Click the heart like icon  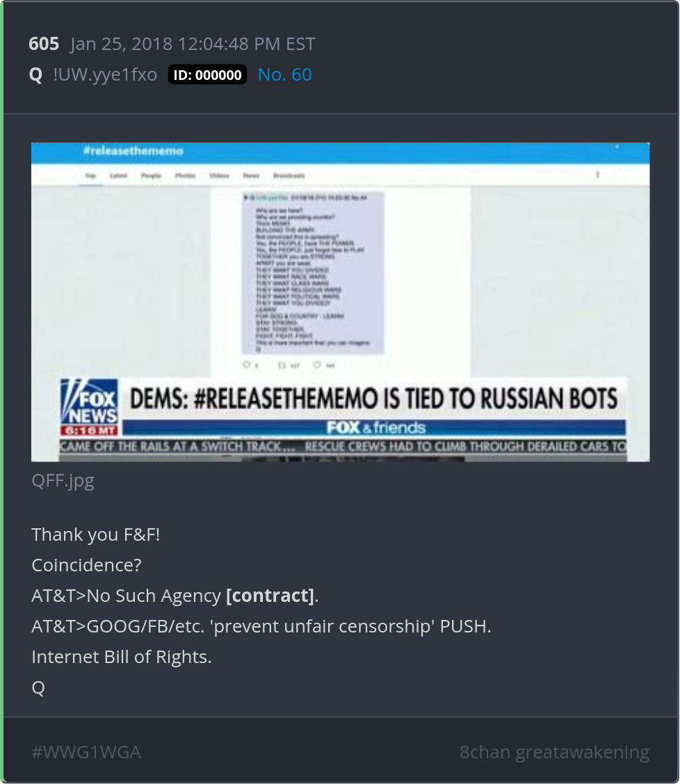[317, 365]
